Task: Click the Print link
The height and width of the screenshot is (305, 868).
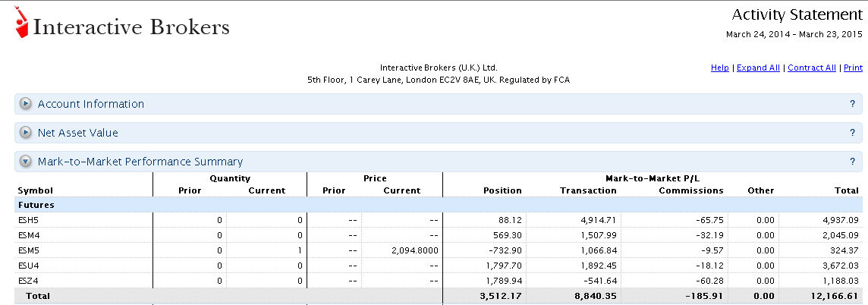Action: (x=853, y=68)
